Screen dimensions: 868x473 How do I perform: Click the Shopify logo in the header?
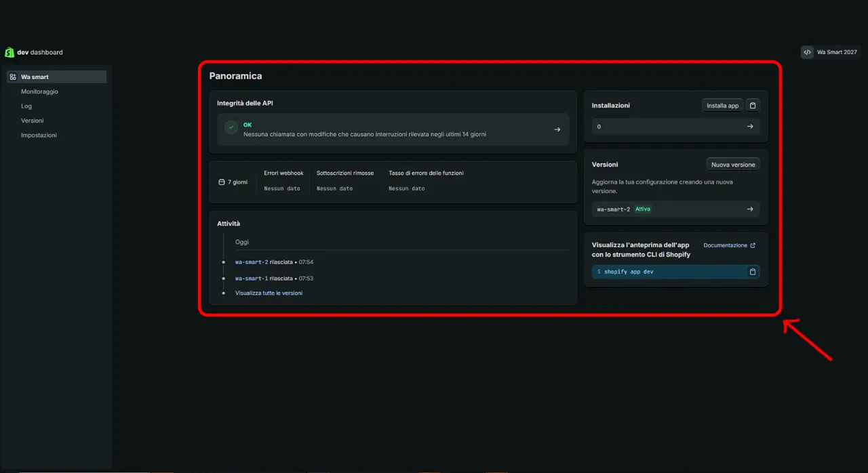point(9,52)
